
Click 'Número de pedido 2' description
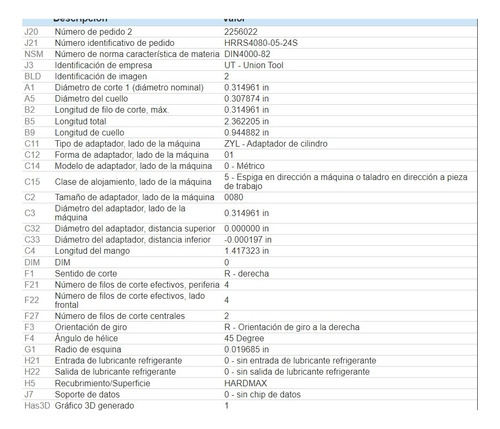[x=93, y=32]
